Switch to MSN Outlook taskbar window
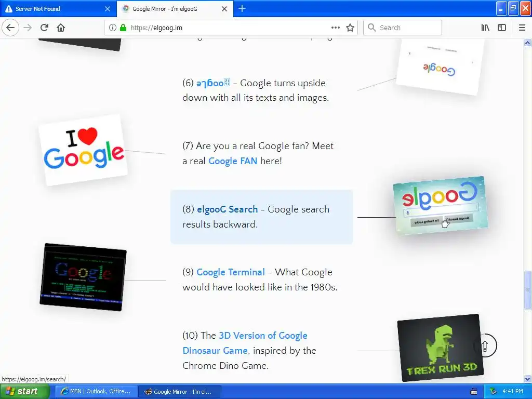The image size is (532, 399). 96,391
